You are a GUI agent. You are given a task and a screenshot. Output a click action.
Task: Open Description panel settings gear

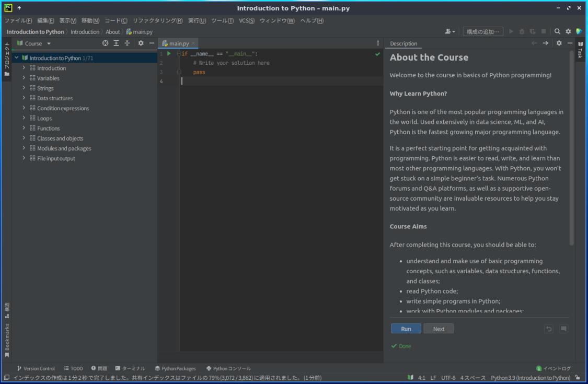click(559, 43)
